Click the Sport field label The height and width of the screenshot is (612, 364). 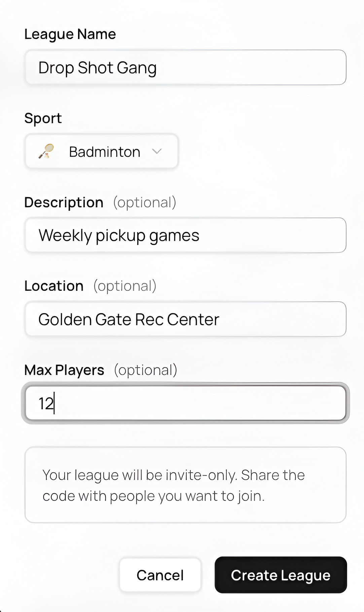pos(43,118)
